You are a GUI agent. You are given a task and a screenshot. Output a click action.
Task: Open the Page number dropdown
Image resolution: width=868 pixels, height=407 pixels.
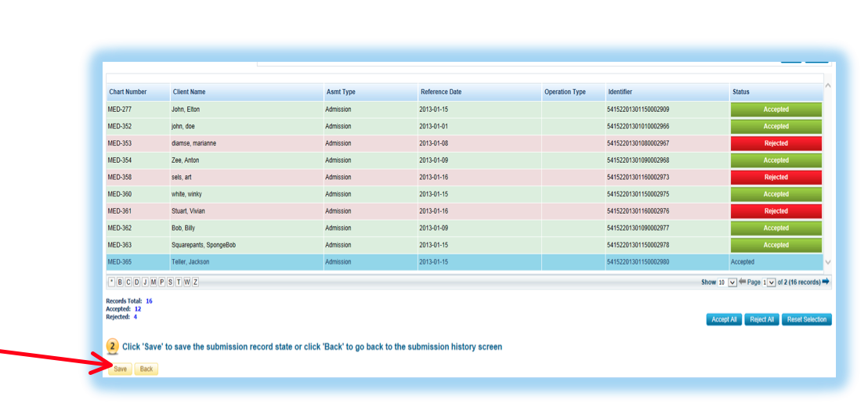[771, 282]
